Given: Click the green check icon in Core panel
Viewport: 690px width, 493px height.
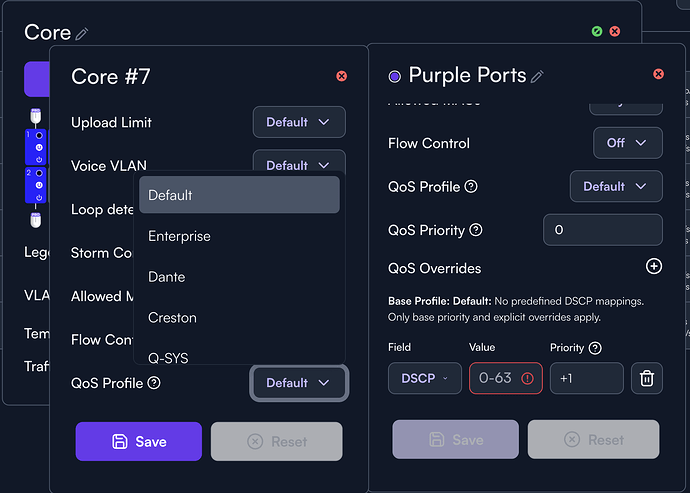Looking at the screenshot, I should point(597,31).
